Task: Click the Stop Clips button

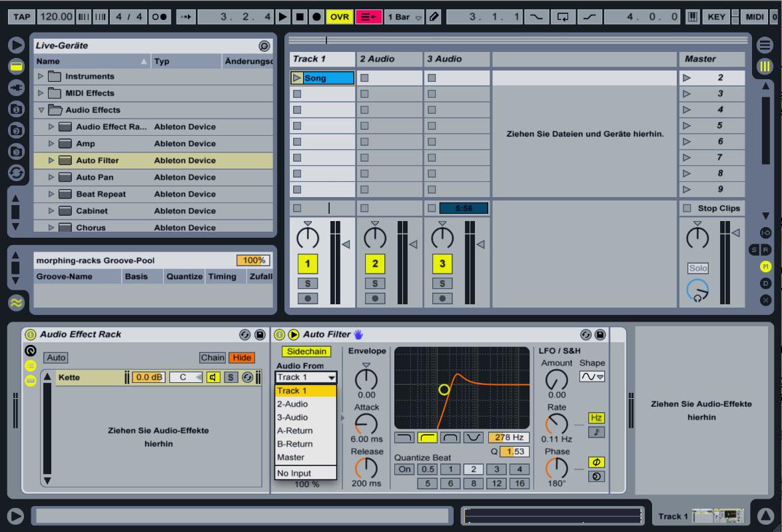Action: (x=711, y=208)
